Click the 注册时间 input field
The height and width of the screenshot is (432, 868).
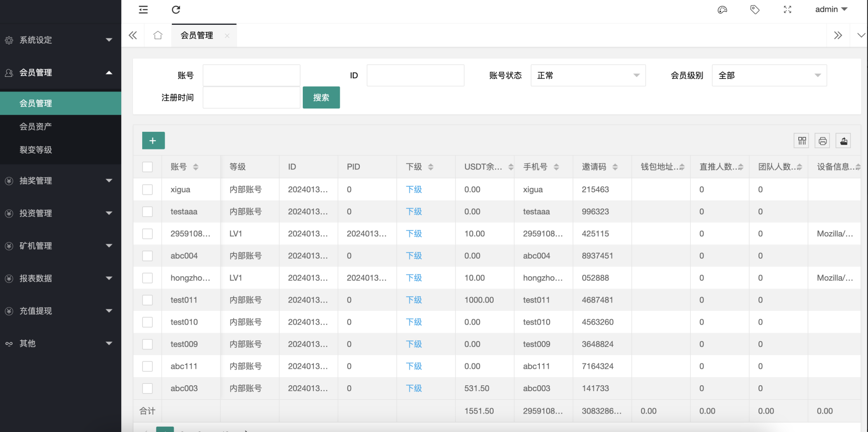251,97
